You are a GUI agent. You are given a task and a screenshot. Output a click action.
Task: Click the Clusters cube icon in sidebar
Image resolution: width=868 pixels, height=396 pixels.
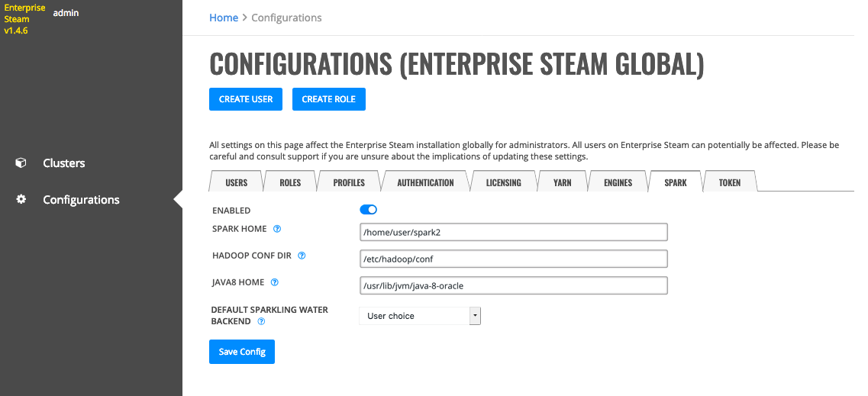tap(21, 163)
